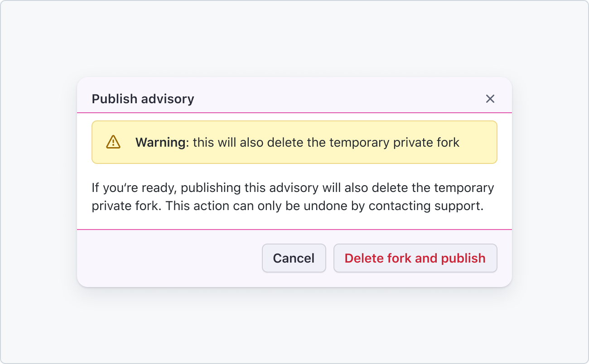Image resolution: width=589 pixels, height=364 pixels.
Task: Click the pink divider under the dialog header
Action: (294, 112)
